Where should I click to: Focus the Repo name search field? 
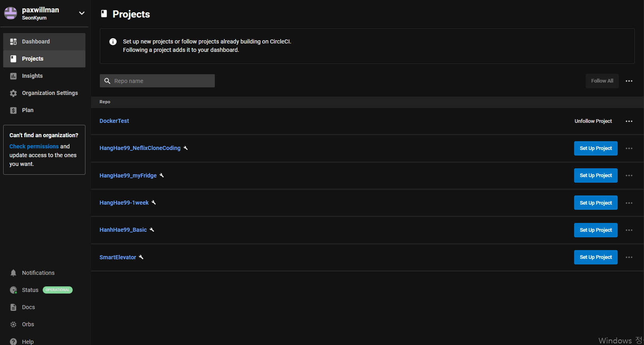(x=157, y=81)
